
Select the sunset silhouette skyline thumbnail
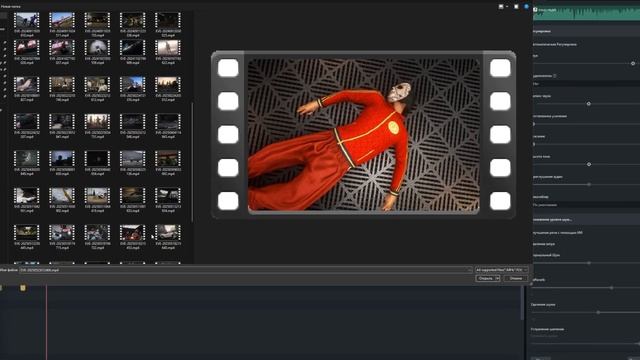(x=168, y=85)
